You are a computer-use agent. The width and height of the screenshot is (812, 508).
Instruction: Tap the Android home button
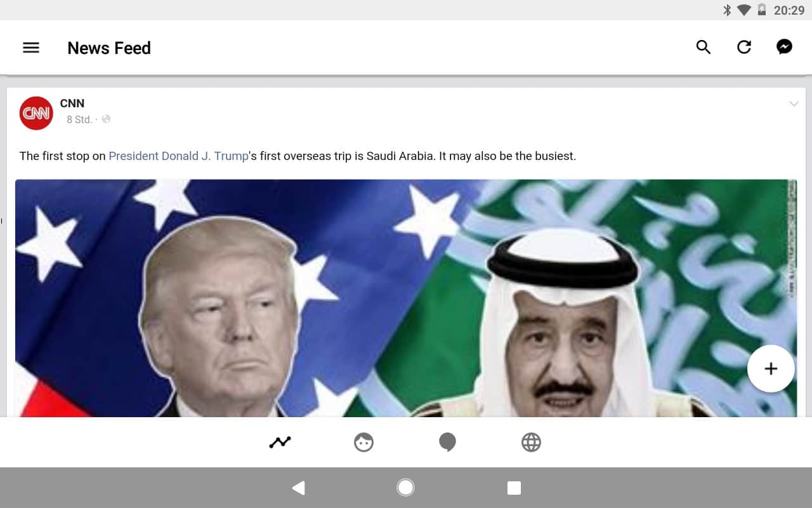(x=405, y=488)
